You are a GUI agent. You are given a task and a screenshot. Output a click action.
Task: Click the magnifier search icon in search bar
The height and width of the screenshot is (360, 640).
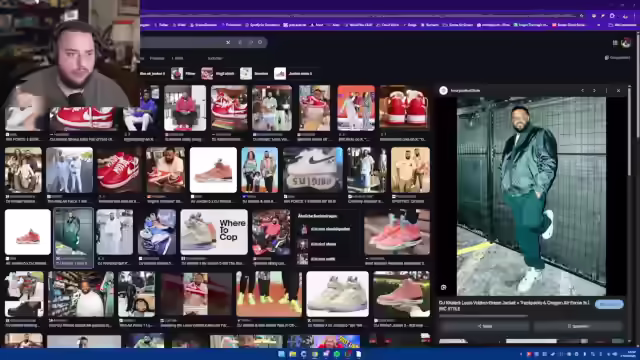(x=260, y=42)
